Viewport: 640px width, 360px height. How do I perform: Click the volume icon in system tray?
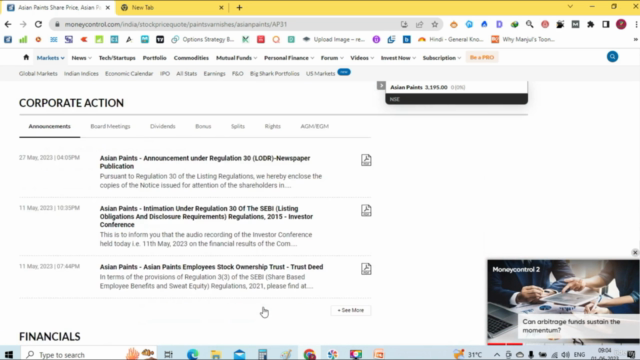coord(565,355)
